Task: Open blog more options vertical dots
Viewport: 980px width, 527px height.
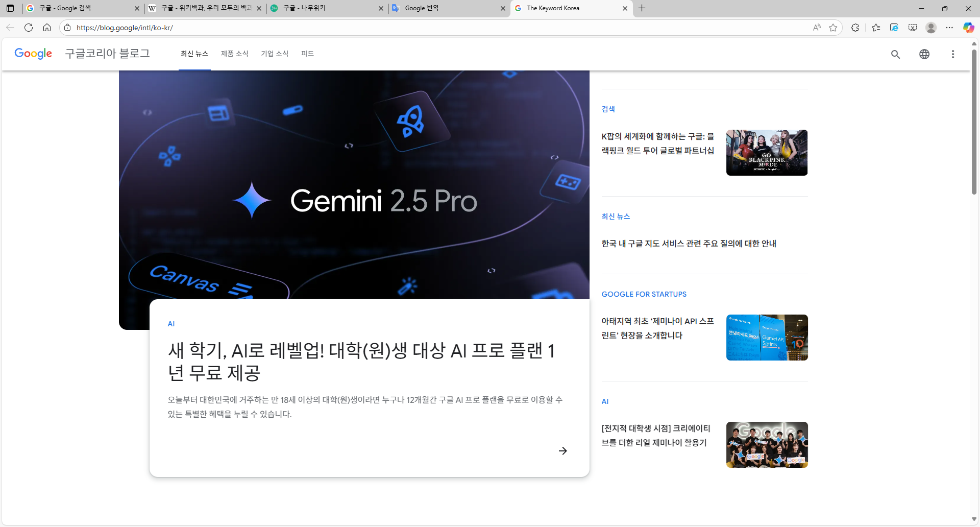Action: pyautogui.click(x=953, y=54)
